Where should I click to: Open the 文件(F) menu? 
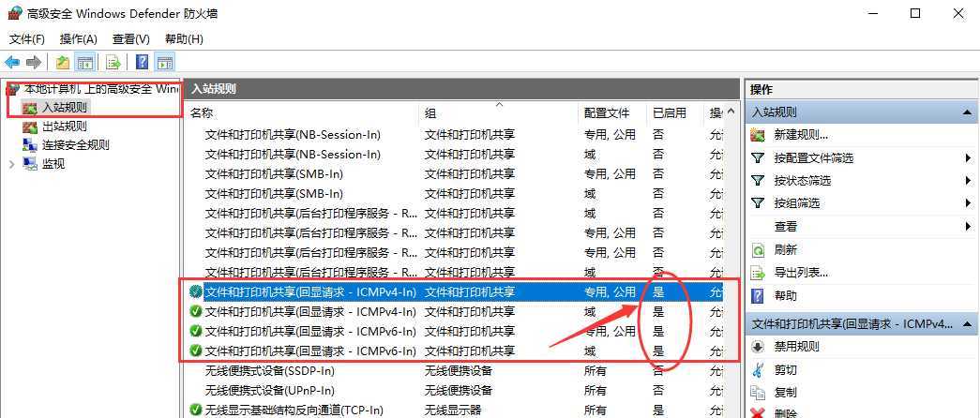pyautogui.click(x=27, y=39)
